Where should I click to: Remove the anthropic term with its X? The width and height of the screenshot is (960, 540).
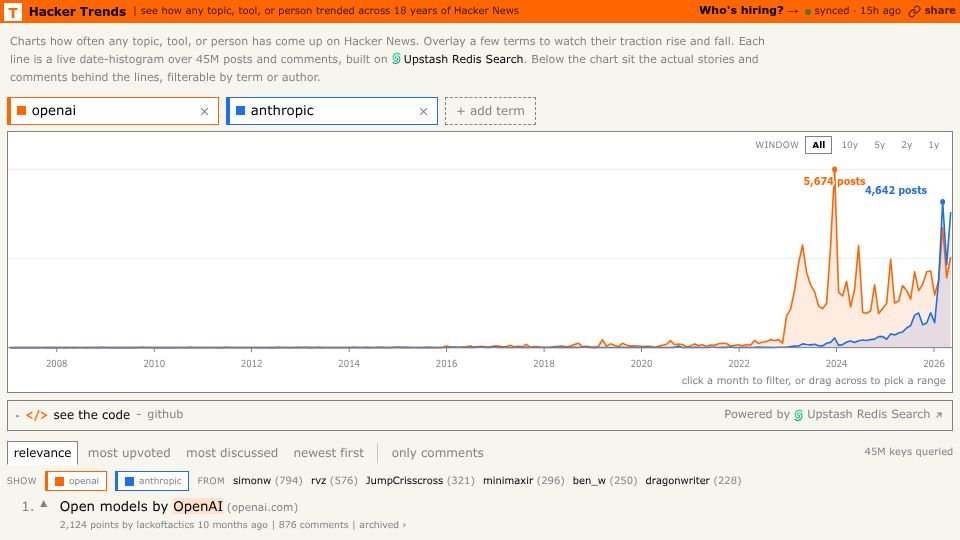point(423,111)
